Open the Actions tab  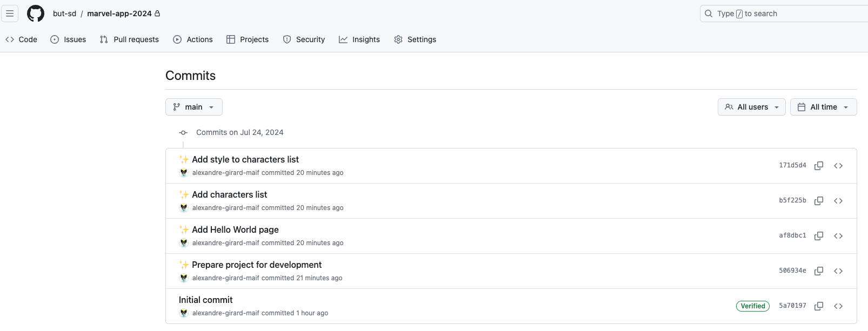193,39
